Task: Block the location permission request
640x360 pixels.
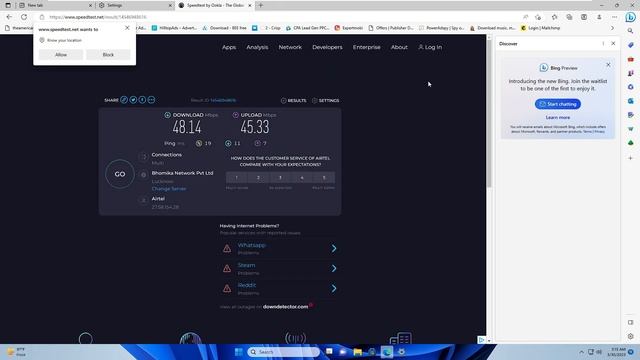Action: pos(108,55)
